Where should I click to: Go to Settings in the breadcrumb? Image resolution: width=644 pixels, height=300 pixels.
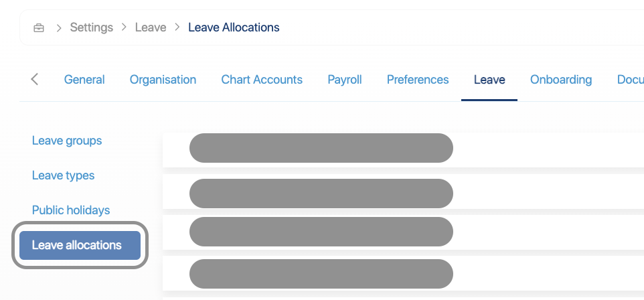coord(91,27)
